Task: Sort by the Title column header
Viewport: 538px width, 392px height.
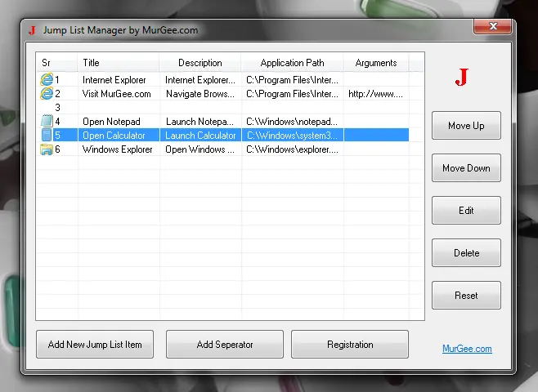Action: pyautogui.click(x=118, y=63)
